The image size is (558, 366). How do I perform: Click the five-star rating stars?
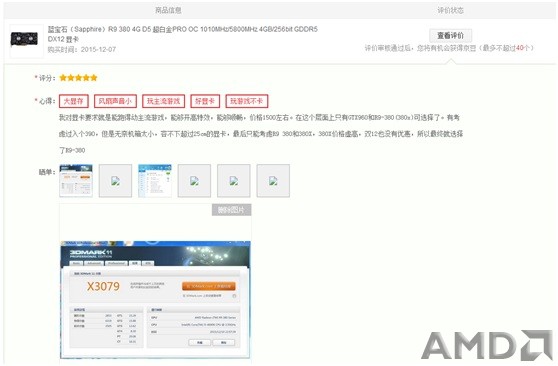click(78, 78)
